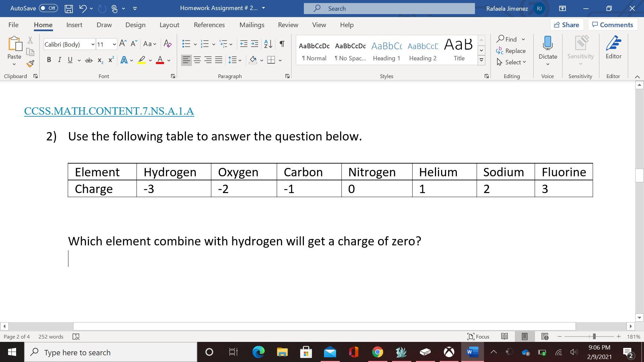Click the Save disk icon
Screen dimensions: 644x362
coord(69,8)
